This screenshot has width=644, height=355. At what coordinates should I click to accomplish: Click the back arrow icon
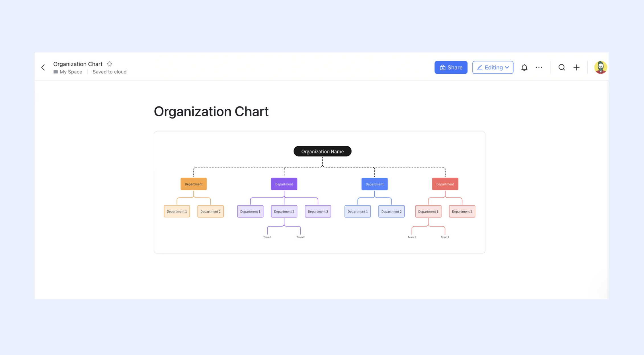[x=43, y=67]
